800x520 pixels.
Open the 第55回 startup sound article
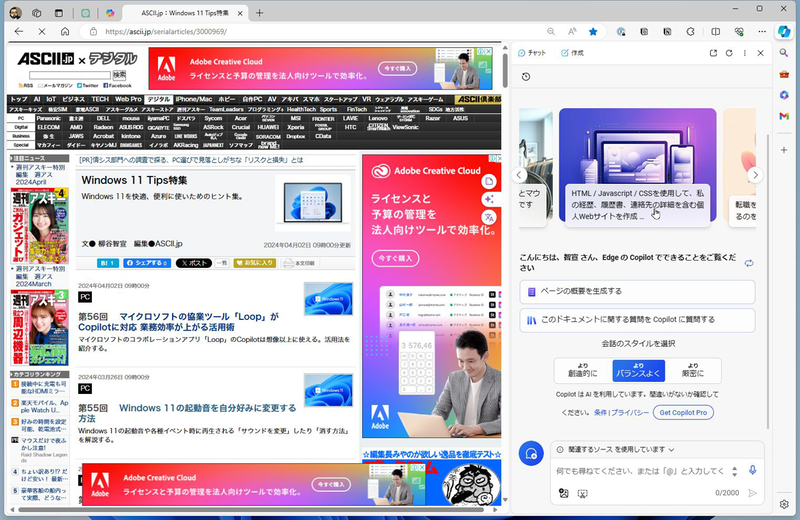(x=187, y=413)
